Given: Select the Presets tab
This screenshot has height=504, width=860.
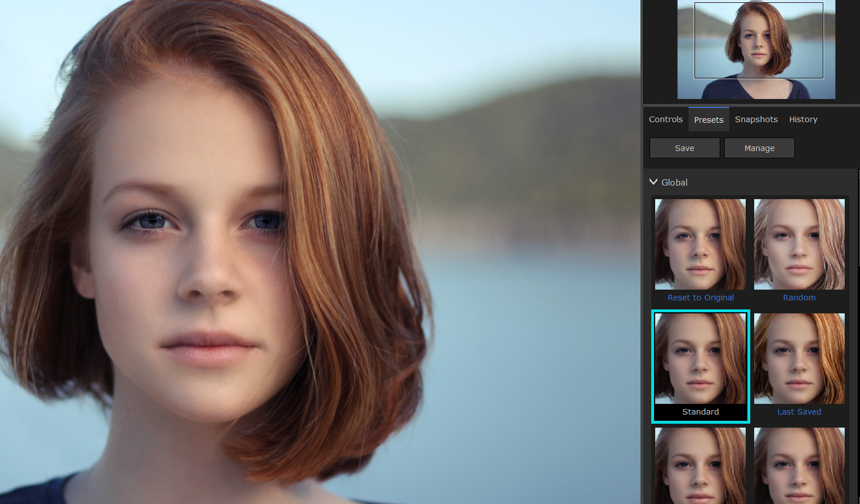Looking at the screenshot, I should tap(708, 119).
